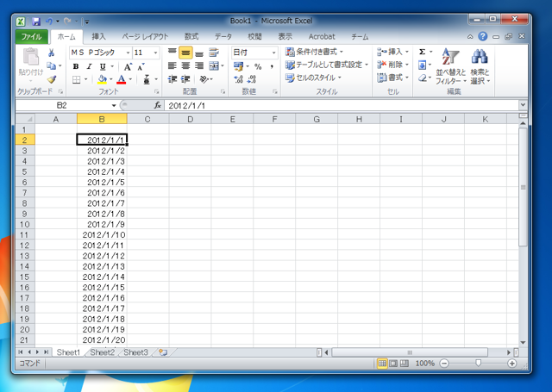Apply the yellow fill color bucket
Screen dimensions: 552x392
tap(102, 79)
